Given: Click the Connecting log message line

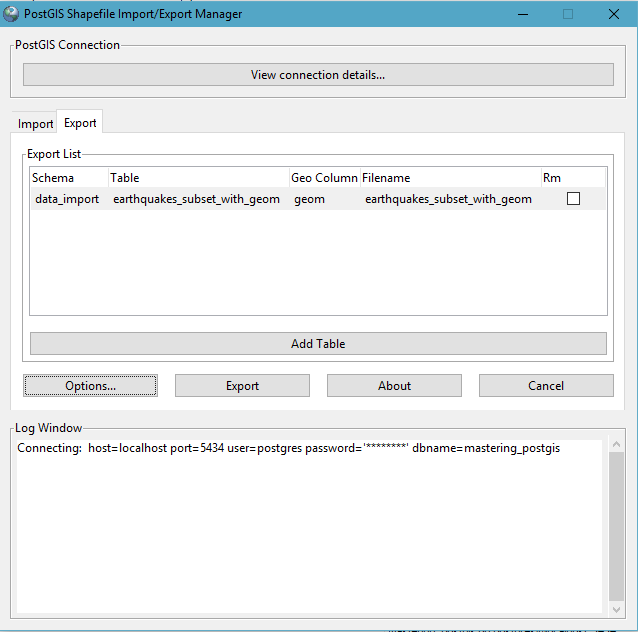Looking at the screenshot, I should (288, 448).
